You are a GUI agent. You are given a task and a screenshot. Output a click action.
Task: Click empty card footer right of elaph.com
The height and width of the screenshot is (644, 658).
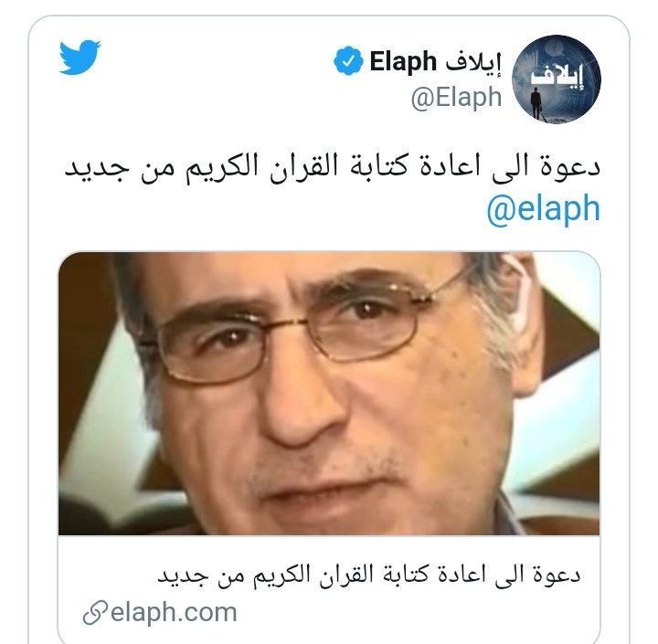(416, 613)
